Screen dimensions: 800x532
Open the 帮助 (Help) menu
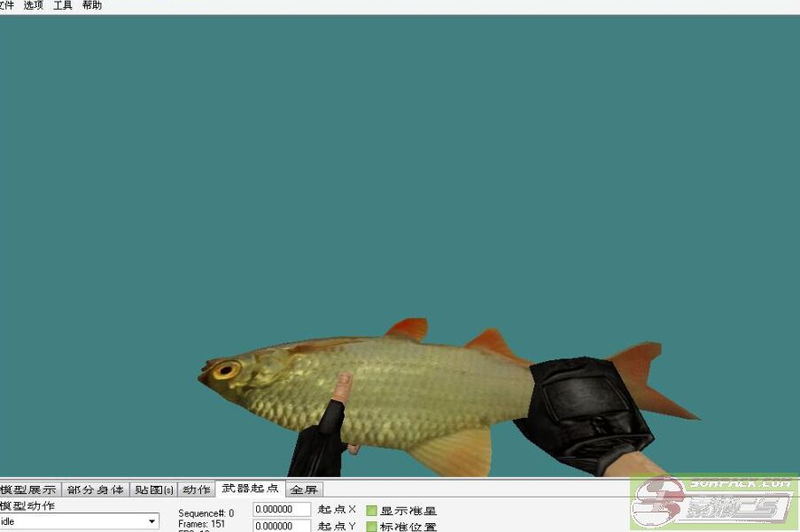91,5
